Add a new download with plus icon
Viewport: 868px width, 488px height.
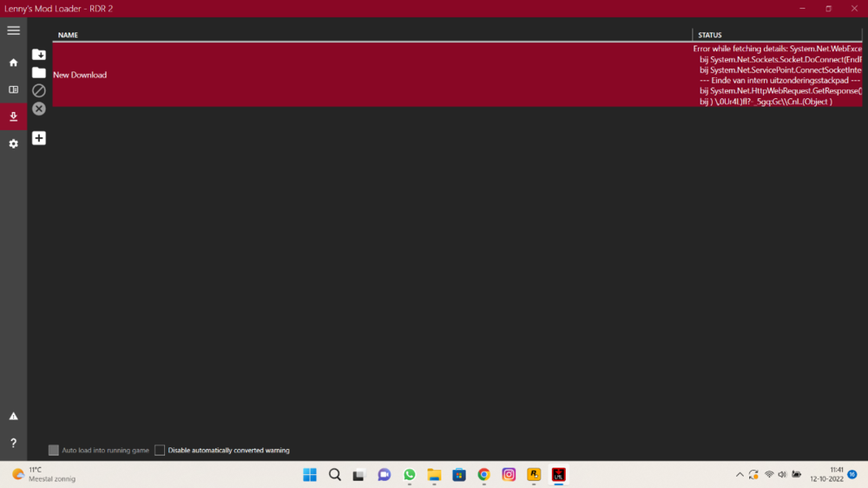click(x=39, y=138)
